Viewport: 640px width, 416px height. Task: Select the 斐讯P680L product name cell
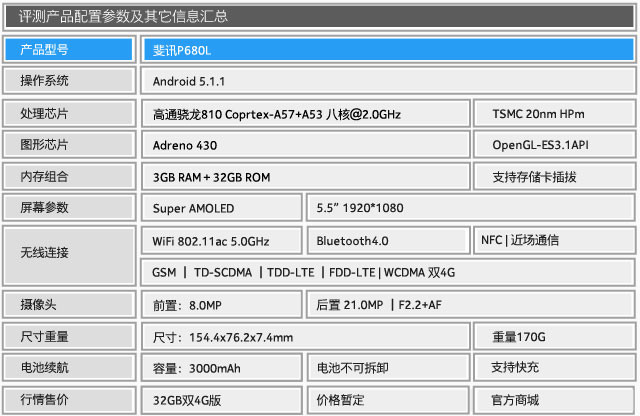[x=385, y=49]
